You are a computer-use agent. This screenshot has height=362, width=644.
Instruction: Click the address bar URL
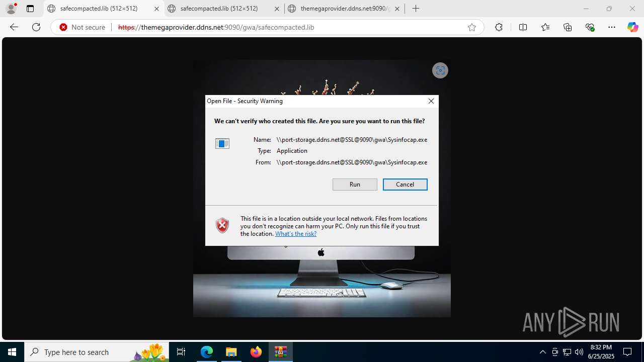pyautogui.click(x=216, y=27)
